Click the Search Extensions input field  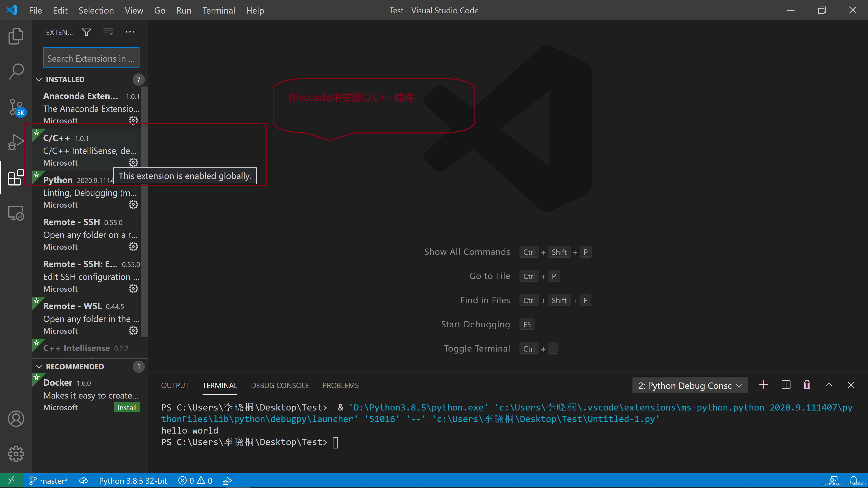pyautogui.click(x=91, y=58)
